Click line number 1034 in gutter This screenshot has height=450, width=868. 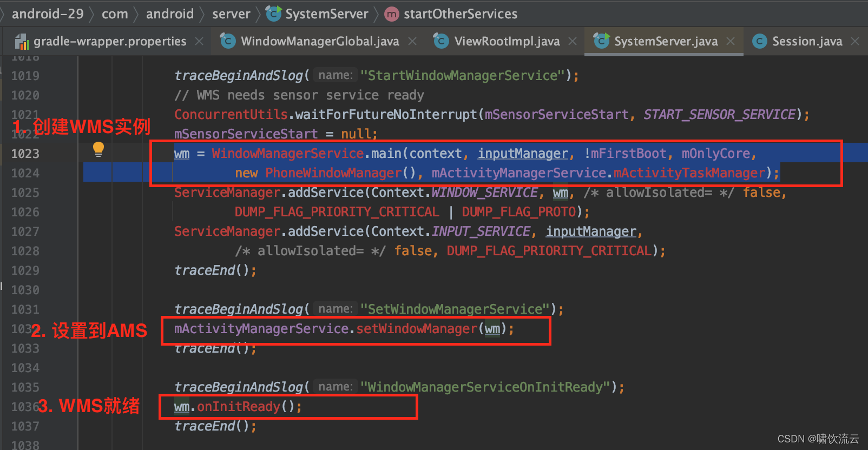25,368
